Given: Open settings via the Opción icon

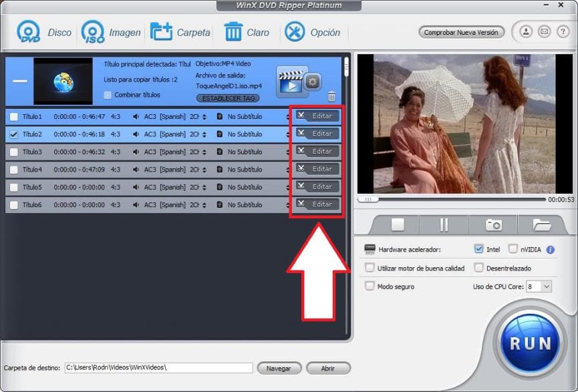Looking at the screenshot, I should coord(294,31).
